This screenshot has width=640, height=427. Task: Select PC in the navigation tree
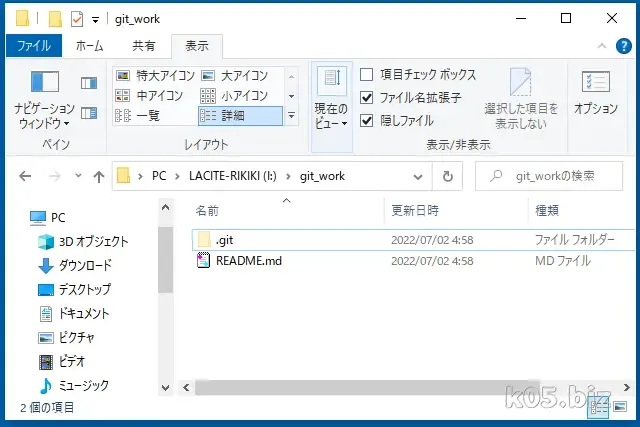(x=47, y=218)
